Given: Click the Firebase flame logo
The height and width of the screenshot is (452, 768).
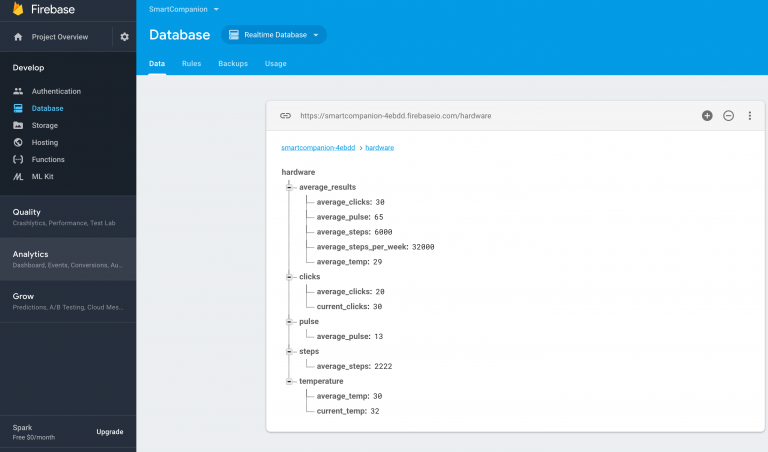Looking at the screenshot, I should (18, 9).
